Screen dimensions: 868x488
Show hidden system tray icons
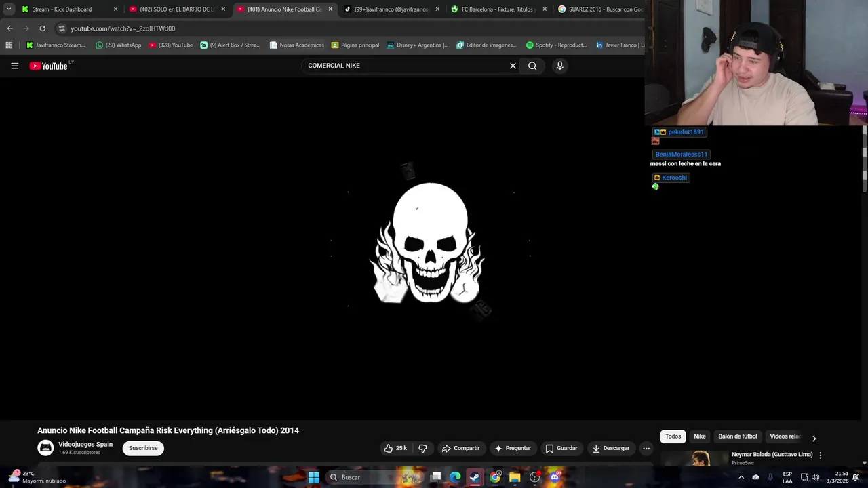[x=741, y=477]
